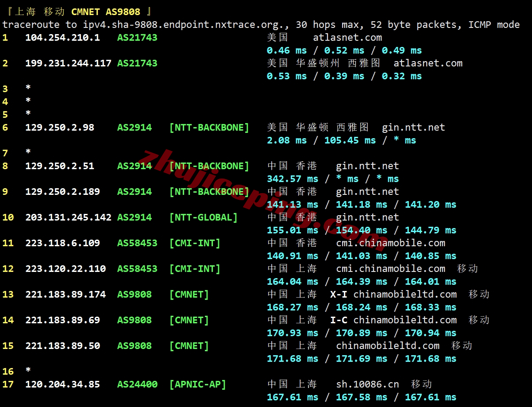Click hop number 16
532x407 pixels.
(x=8, y=372)
